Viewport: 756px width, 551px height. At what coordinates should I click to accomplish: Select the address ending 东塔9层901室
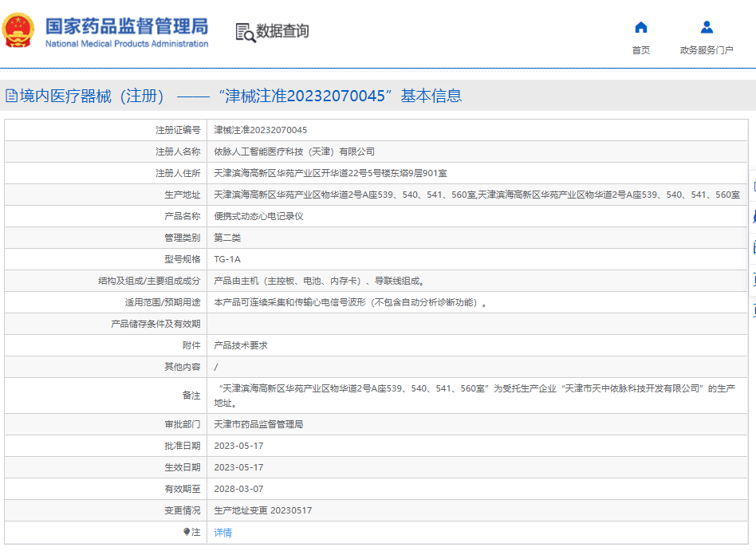tap(330, 173)
